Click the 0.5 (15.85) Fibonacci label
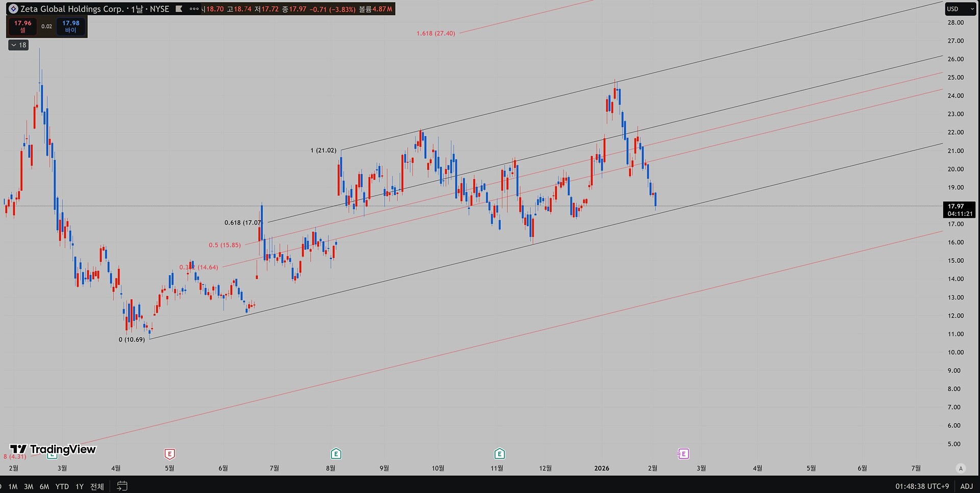This screenshot has width=980, height=493. (225, 245)
